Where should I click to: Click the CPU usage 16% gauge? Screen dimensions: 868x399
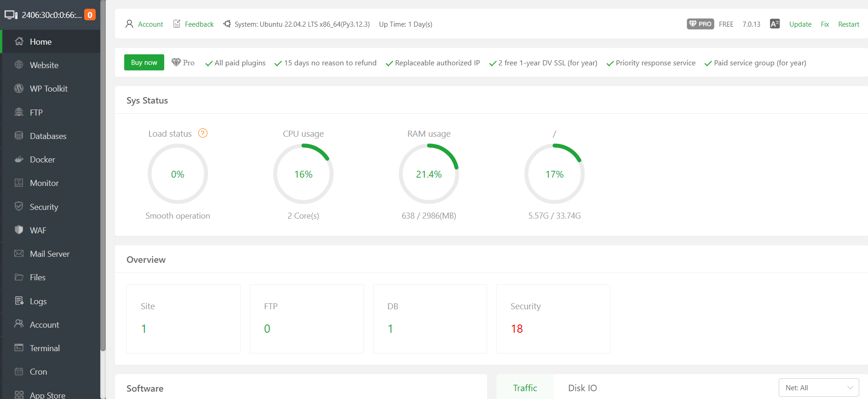point(303,174)
